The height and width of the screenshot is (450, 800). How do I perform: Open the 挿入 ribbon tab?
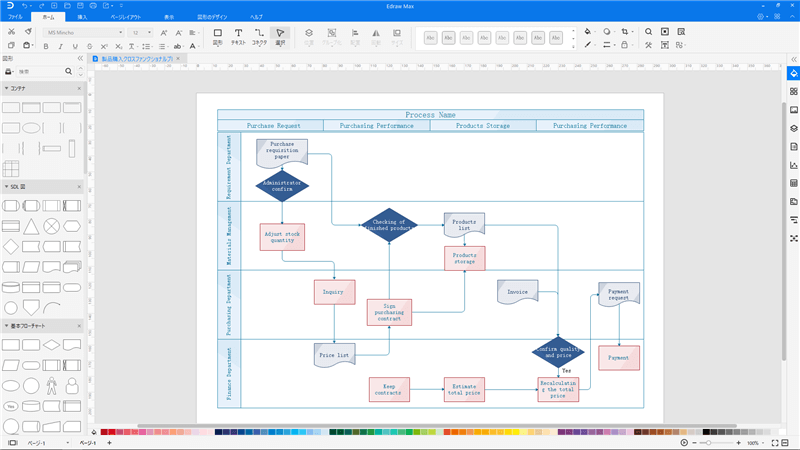82,17
